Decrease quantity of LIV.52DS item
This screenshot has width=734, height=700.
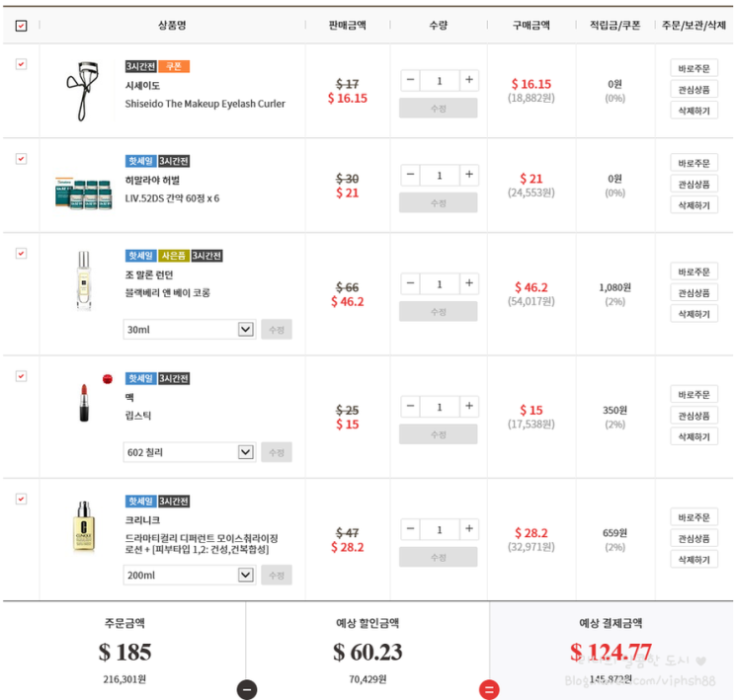coord(411,175)
